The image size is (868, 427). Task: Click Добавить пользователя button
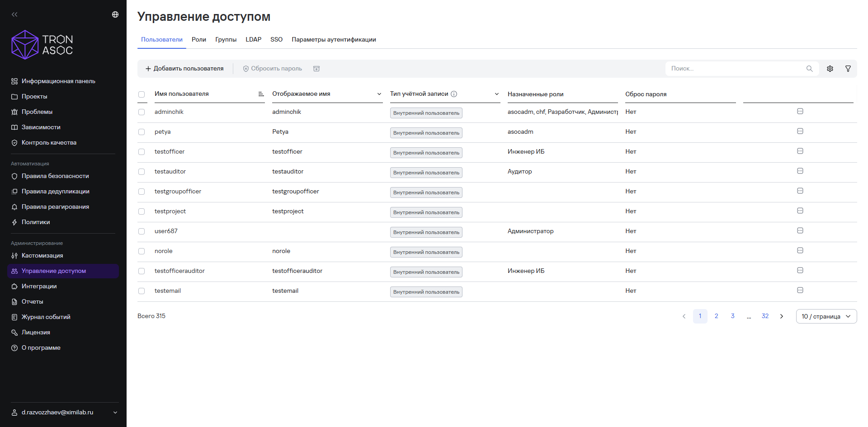184,69
